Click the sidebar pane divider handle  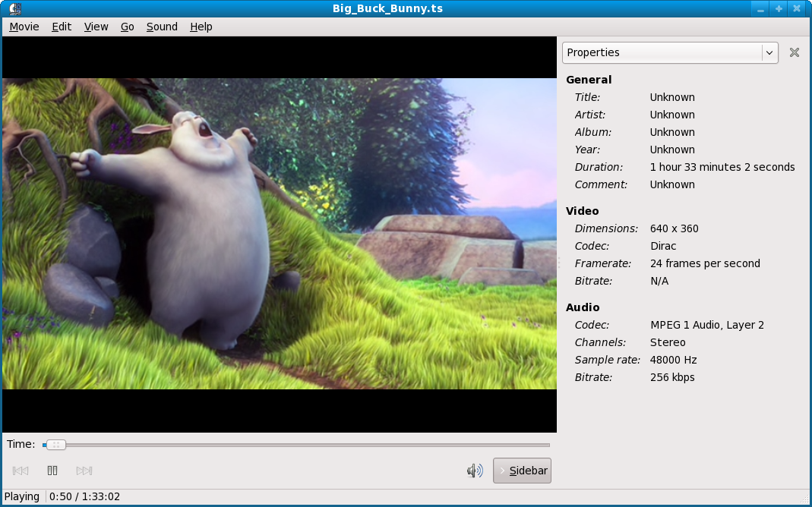559,263
